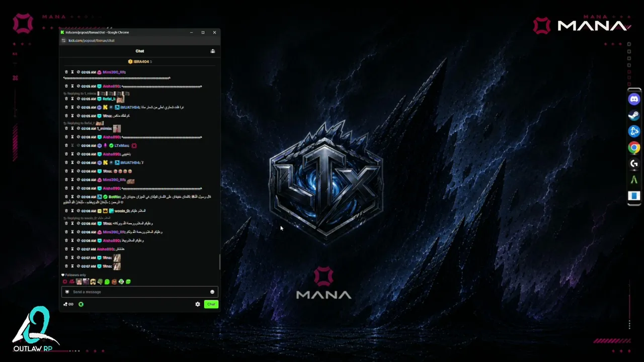Click the "Chat" header title

click(x=140, y=51)
